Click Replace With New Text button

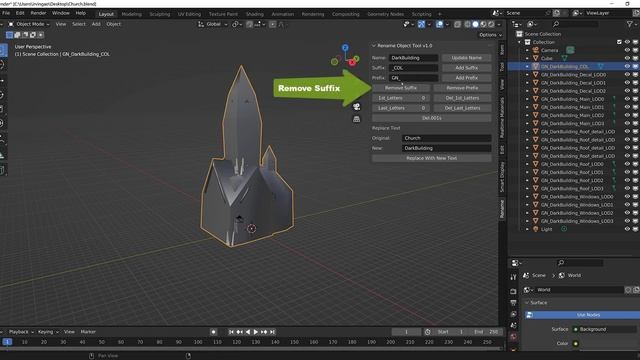431,158
